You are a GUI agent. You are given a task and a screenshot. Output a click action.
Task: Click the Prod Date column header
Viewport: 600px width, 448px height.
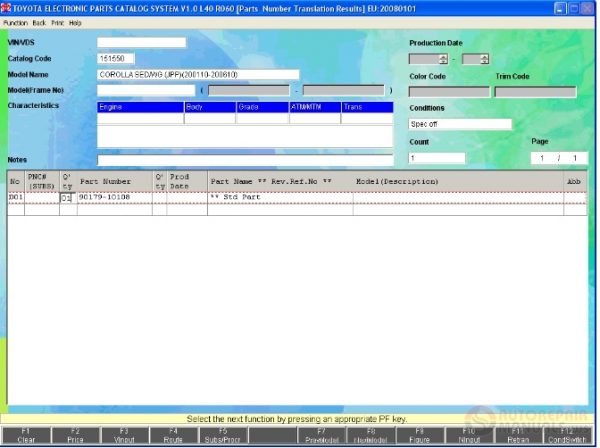coord(187,182)
